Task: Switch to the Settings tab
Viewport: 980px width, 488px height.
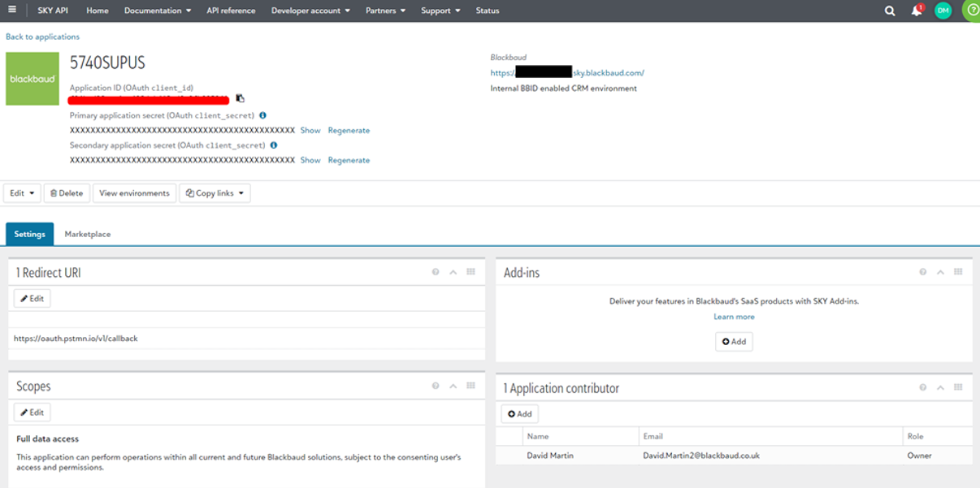Action: (30, 234)
